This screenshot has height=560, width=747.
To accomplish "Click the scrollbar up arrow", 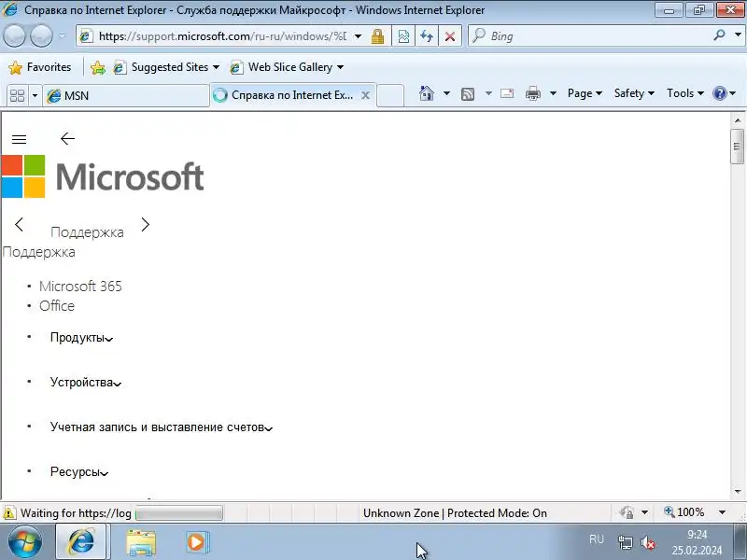I will coord(738,120).
